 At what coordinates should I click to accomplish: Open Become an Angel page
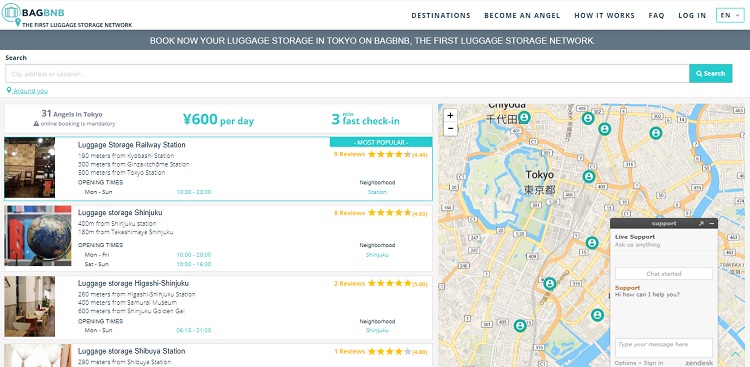coord(522,15)
